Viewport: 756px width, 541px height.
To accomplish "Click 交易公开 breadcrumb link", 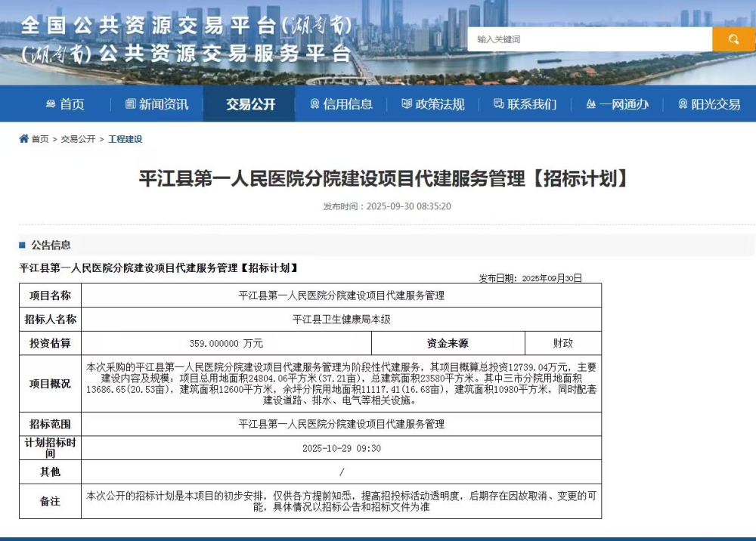I will click(x=78, y=139).
